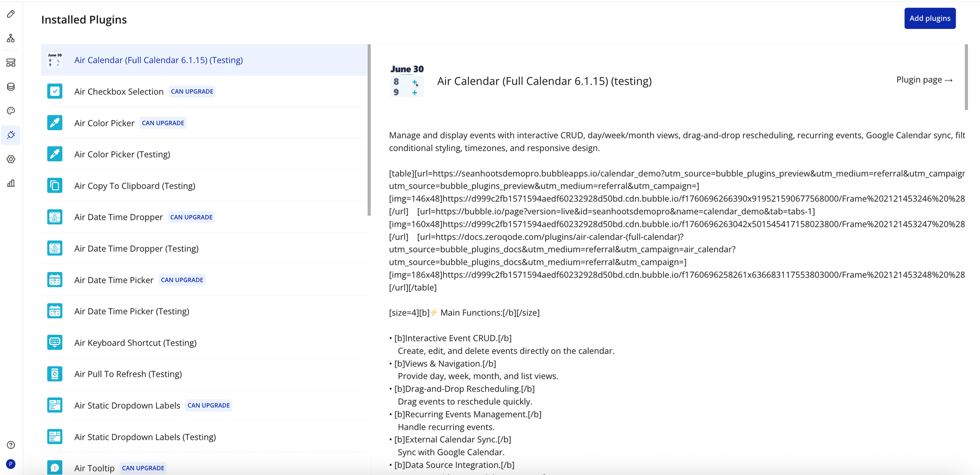Click the "Sync with Google Calendar." text
Screen dimensions: 980x475
[x=451, y=452]
